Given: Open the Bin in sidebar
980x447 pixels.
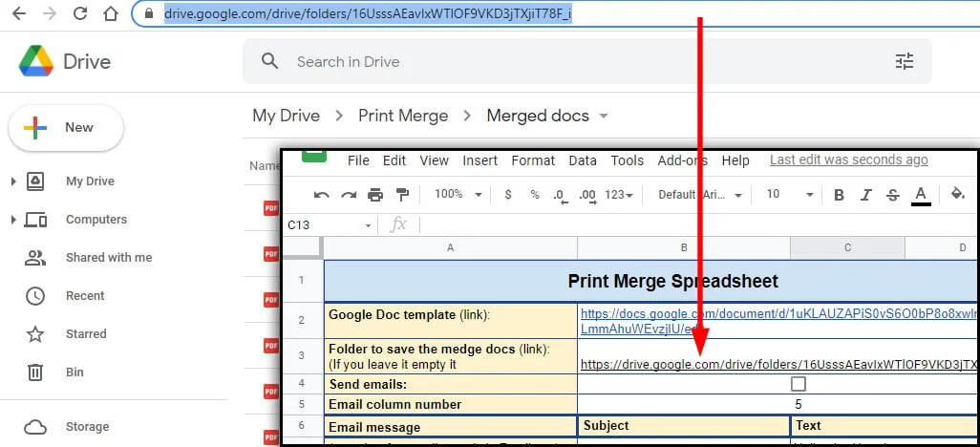Looking at the screenshot, I should click(x=75, y=372).
